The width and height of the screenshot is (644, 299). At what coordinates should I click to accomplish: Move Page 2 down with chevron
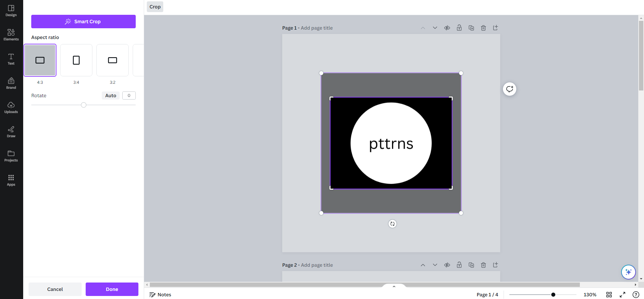click(x=435, y=265)
